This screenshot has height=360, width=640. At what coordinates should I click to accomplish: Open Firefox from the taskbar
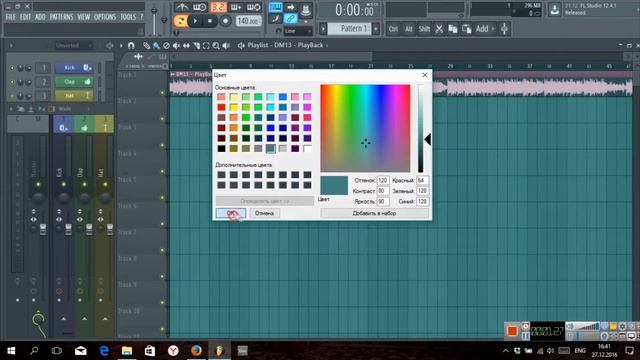click(196, 351)
